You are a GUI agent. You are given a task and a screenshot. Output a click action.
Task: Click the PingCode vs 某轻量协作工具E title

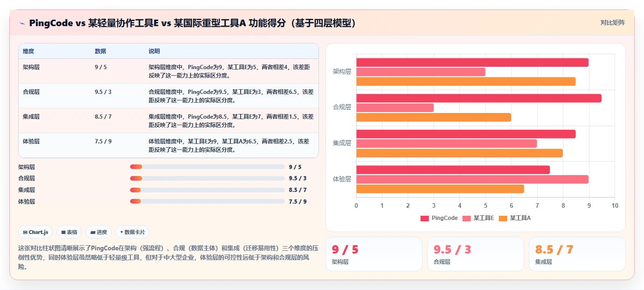coord(193,23)
